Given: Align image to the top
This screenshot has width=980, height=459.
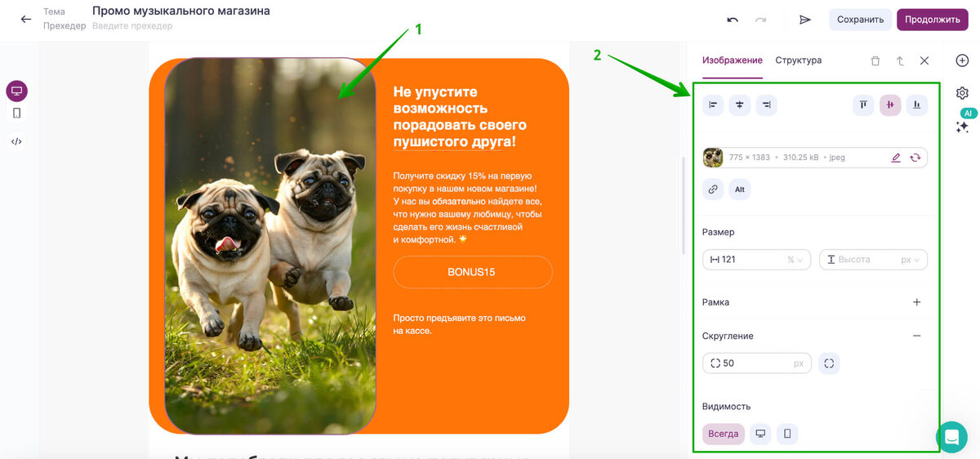Looking at the screenshot, I should coord(863,105).
